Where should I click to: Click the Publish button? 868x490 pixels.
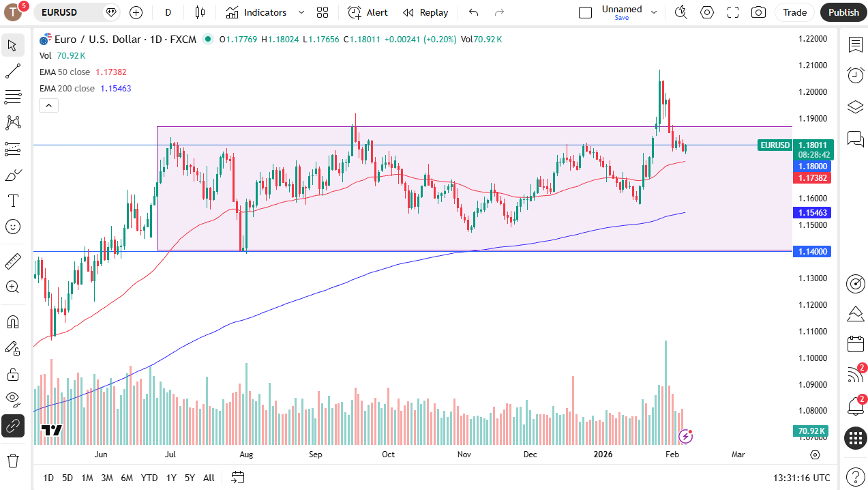[x=843, y=12]
